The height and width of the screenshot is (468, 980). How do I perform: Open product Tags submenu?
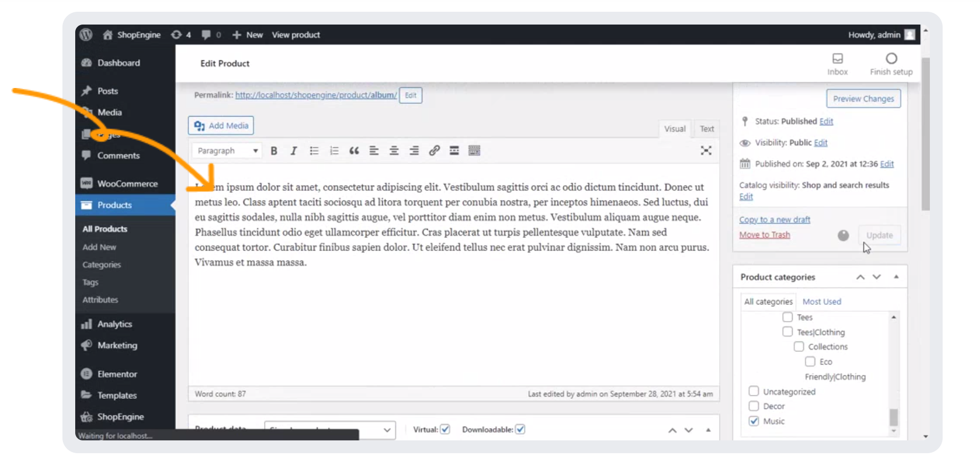(91, 282)
